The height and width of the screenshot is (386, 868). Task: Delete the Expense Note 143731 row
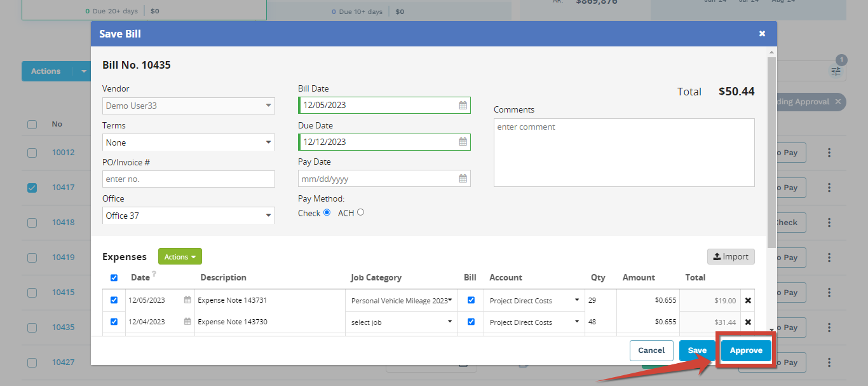click(748, 301)
